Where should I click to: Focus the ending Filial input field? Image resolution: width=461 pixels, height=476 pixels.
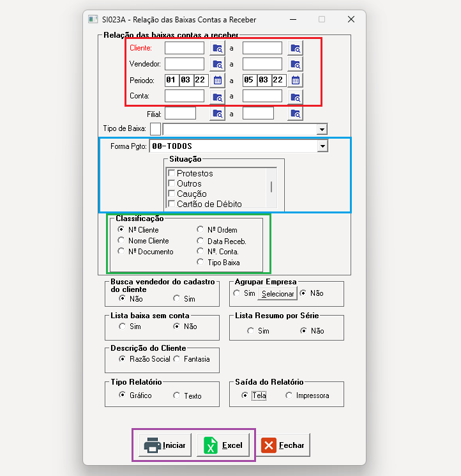pyautogui.click(x=258, y=113)
